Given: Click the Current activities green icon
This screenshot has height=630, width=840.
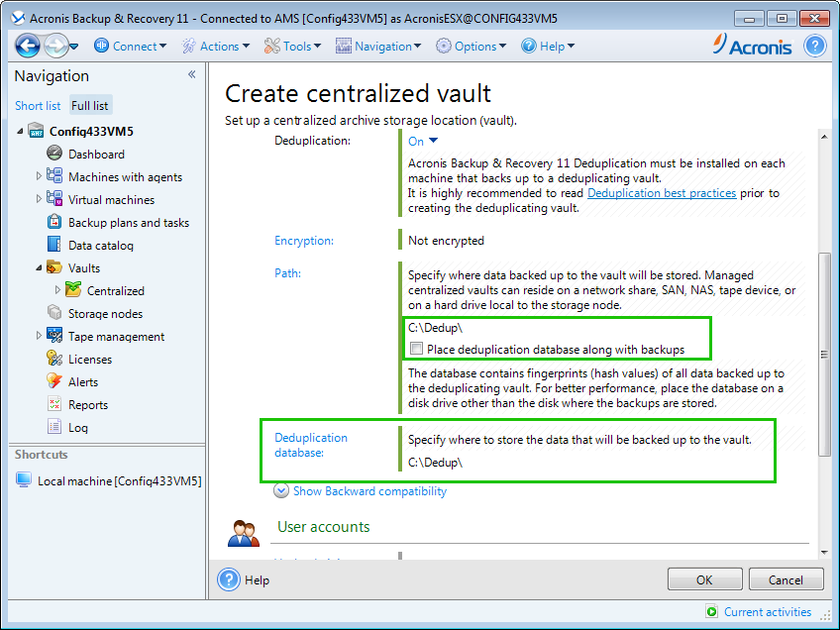Looking at the screenshot, I should tap(711, 611).
